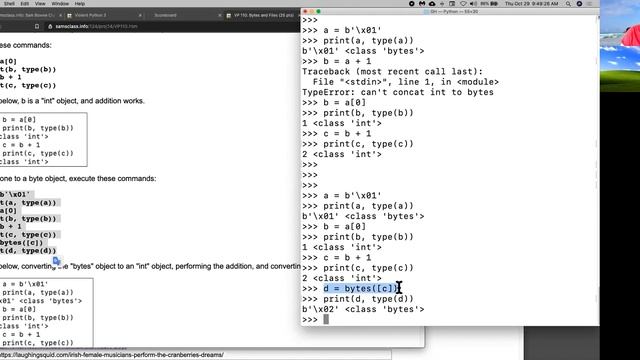Click the heart-shaped icon in menu bar
This screenshot has height=360, width=640.
click(x=463, y=4)
